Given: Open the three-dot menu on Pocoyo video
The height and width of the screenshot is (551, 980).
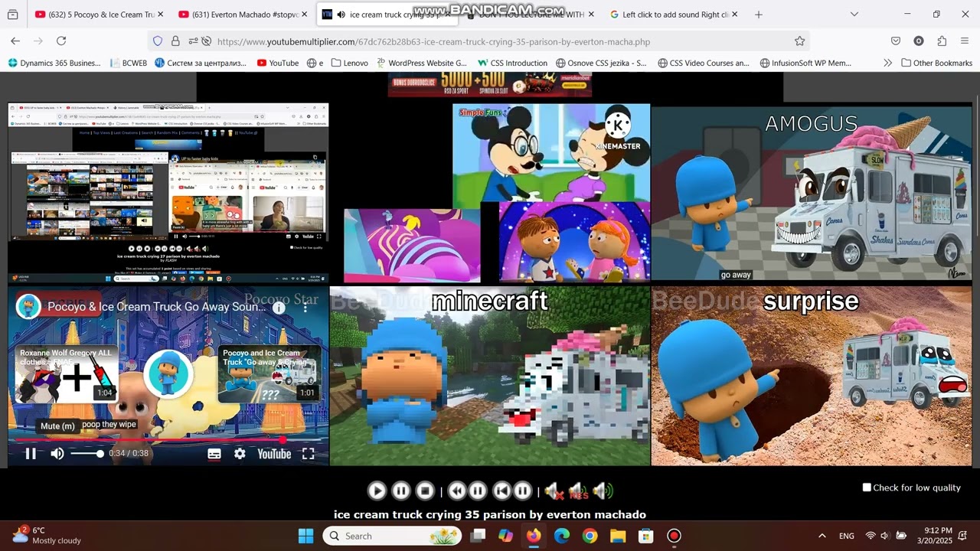Looking at the screenshot, I should point(305,307).
